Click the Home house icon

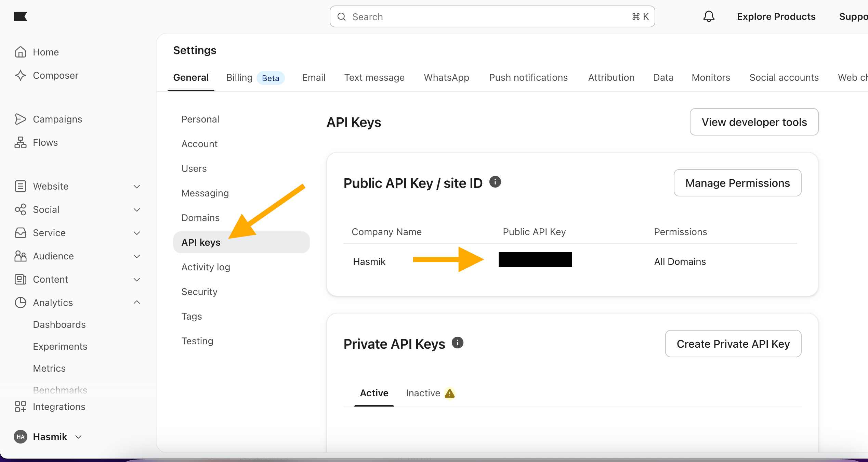pyautogui.click(x=21, y=52)
